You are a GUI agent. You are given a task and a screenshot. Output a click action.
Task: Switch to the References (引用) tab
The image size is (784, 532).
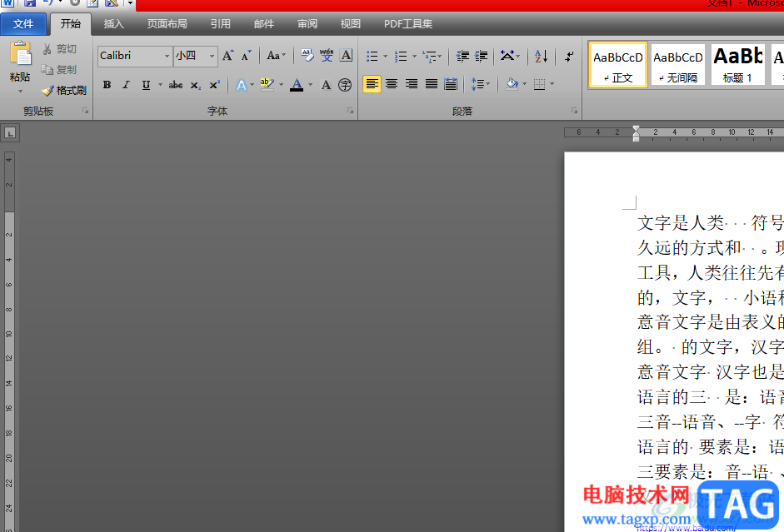[x=221, y=24]
